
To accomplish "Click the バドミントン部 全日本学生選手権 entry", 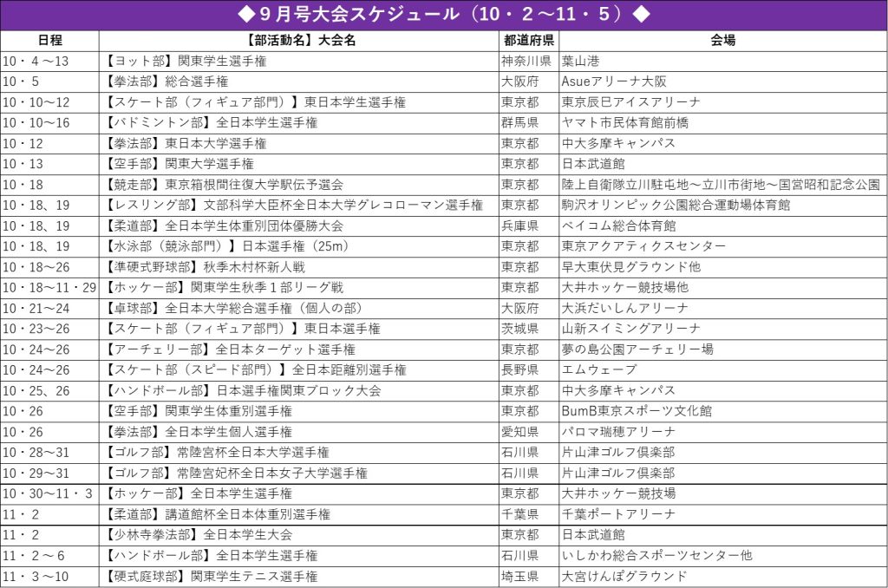I will 211,122.
